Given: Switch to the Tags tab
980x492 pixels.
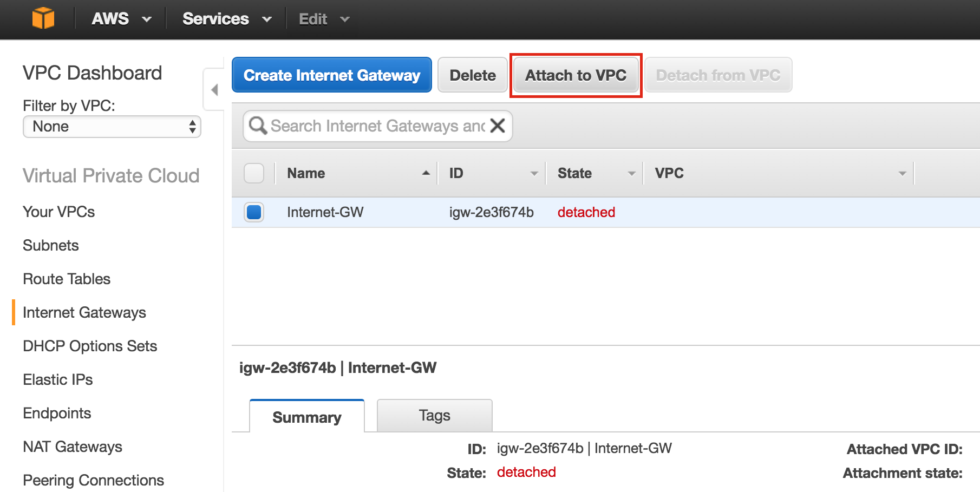Looking at the screenshot, I should click(434, 416).
